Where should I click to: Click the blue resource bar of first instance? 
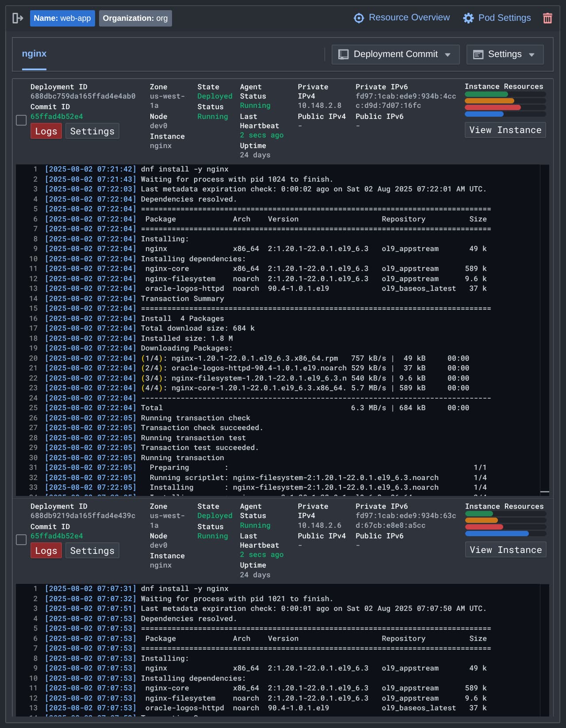click(x=484, y=114)
